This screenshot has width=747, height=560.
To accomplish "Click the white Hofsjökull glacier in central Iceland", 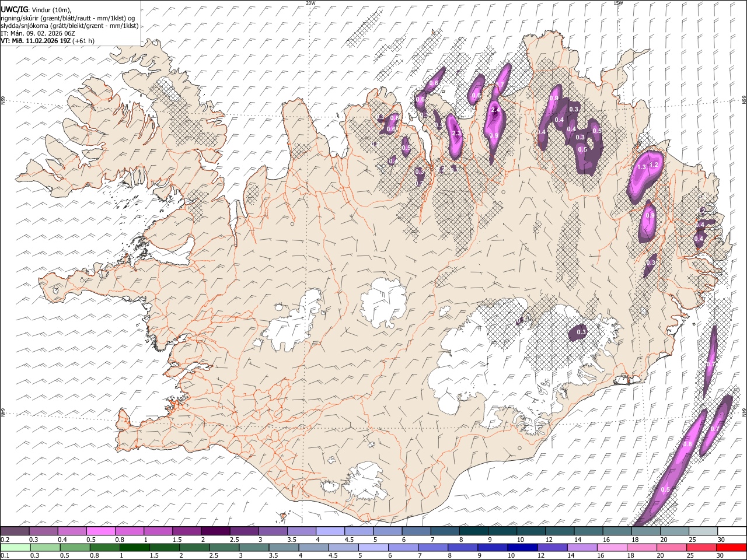I will [x=383, y=302].
